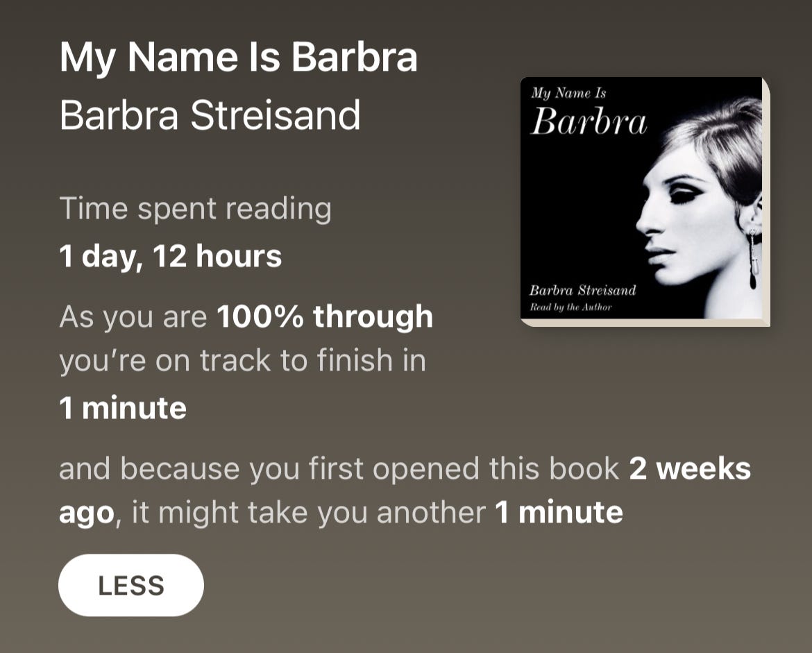Tap the author name Barbra Streisand under the title
This screenshot has width=812, height=653.
(210, 115)
